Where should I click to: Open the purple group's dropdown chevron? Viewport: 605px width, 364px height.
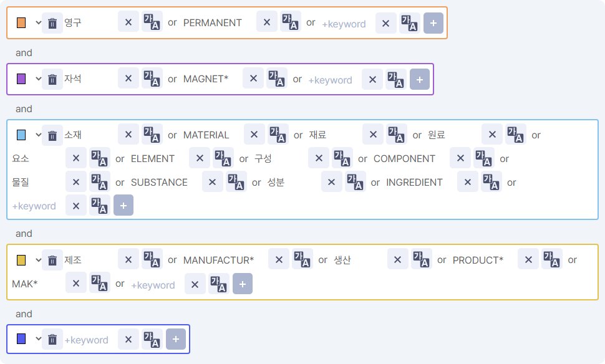point(38,79)
